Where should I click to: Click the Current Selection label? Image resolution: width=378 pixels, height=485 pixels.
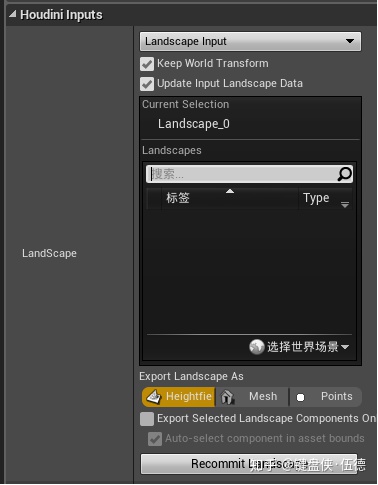click(186, 104)
